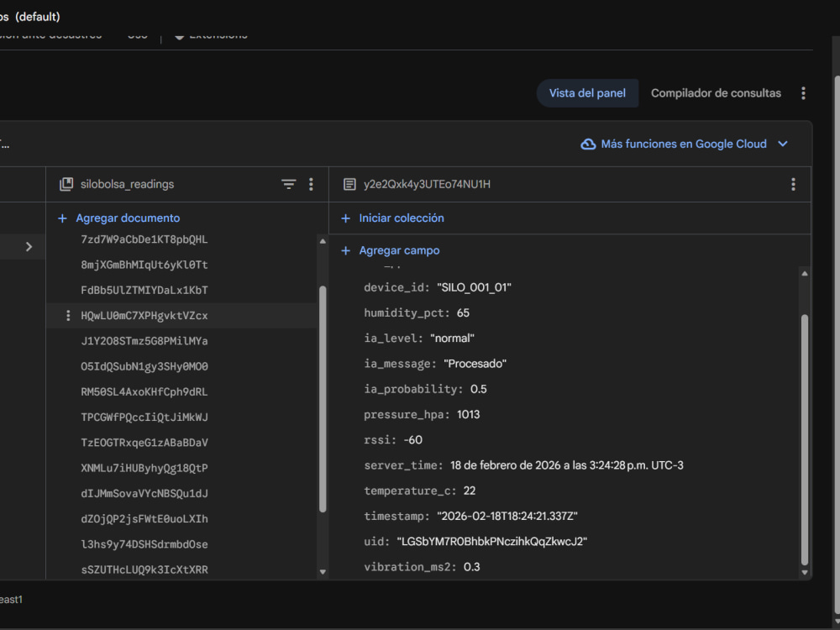Click the ia_message value Procesado
Image resolution: width=840 pixels, height=630 pixels.
tap(475, 364)
